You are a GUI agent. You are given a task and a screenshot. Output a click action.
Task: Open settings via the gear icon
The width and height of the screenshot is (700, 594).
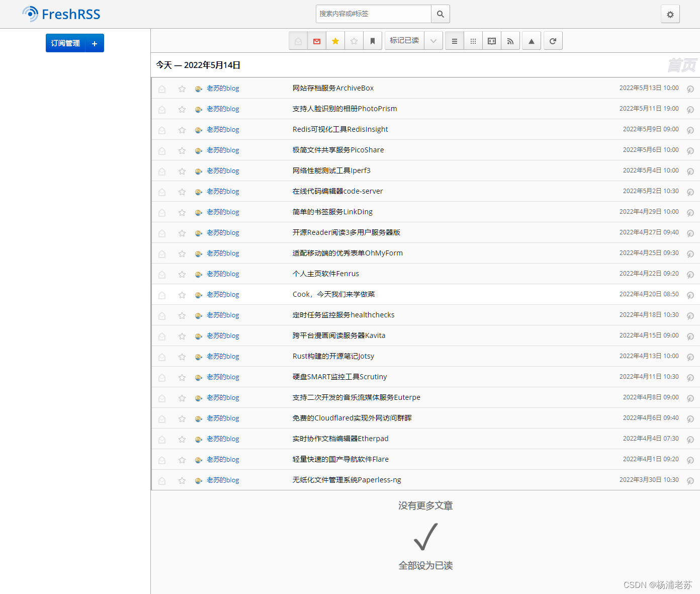click(x=670, y=15)
